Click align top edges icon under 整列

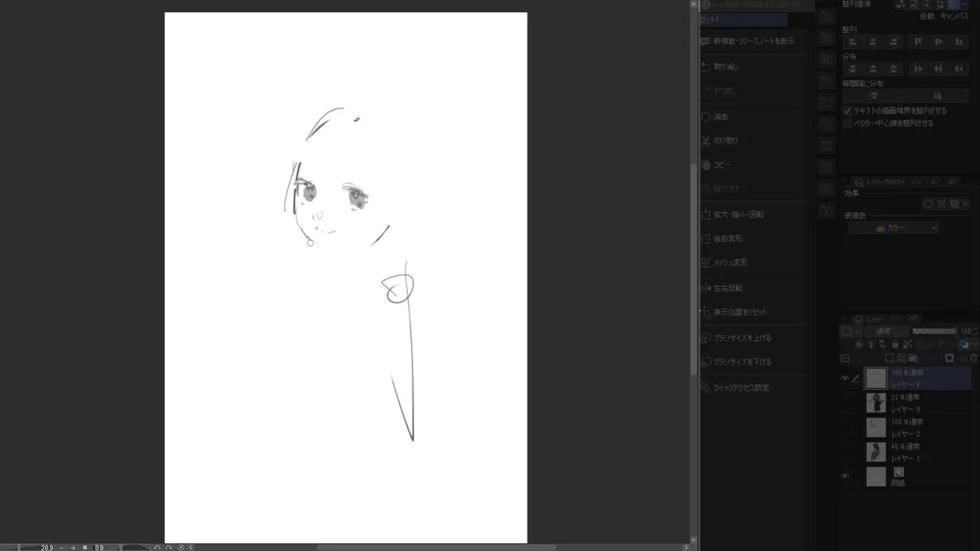tap(918, 42)
